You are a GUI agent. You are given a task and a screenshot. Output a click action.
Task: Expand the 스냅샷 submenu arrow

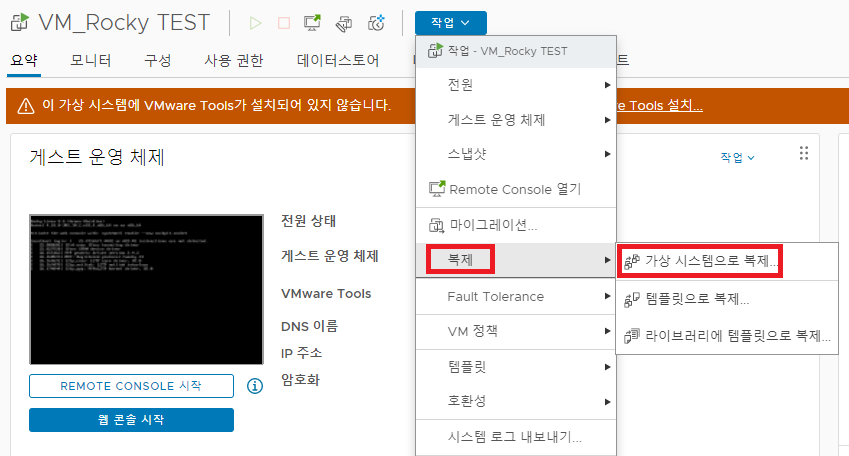608,154
